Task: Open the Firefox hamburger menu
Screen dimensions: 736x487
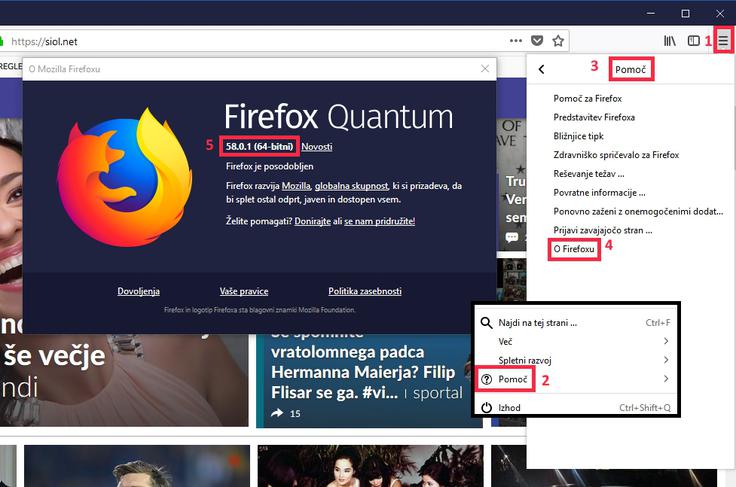Action: pos(723,41)
